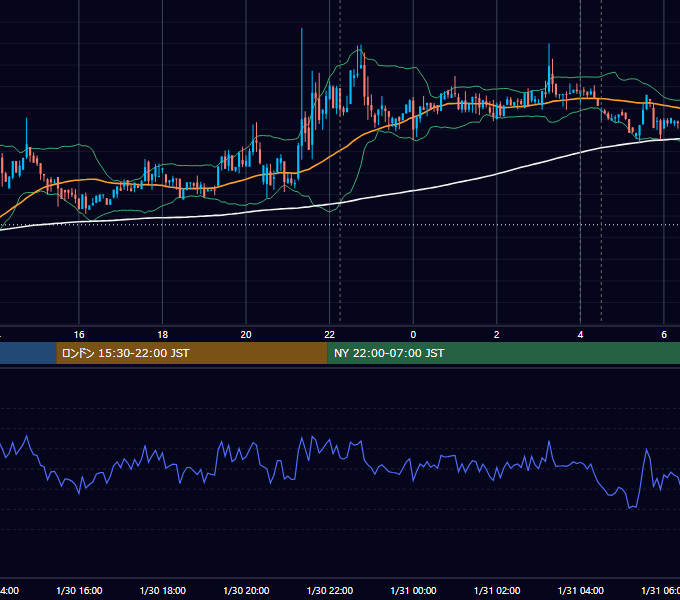
Task: Click the oscillator's lowest dip after 05:00
Action: click(631, 506)
